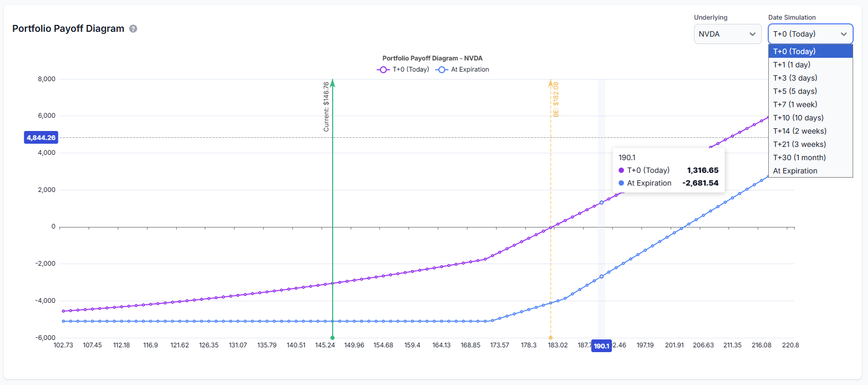The height and width of the screenshot is (385, 868).
Task: Click the chevron arrow in Underlying dropdown
Action: coord(752,34)
